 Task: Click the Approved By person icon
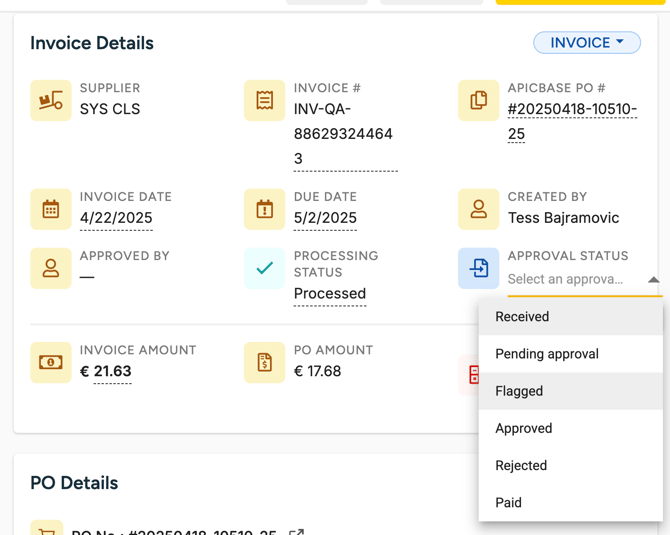pyautogui.click(x=50, y=269)
